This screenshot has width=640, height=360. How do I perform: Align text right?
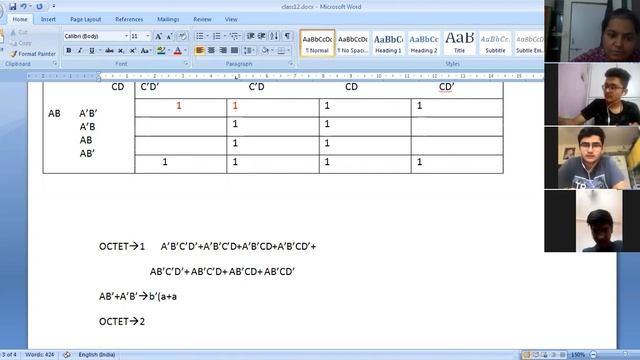pyautogui.click(x=223, y=51)
